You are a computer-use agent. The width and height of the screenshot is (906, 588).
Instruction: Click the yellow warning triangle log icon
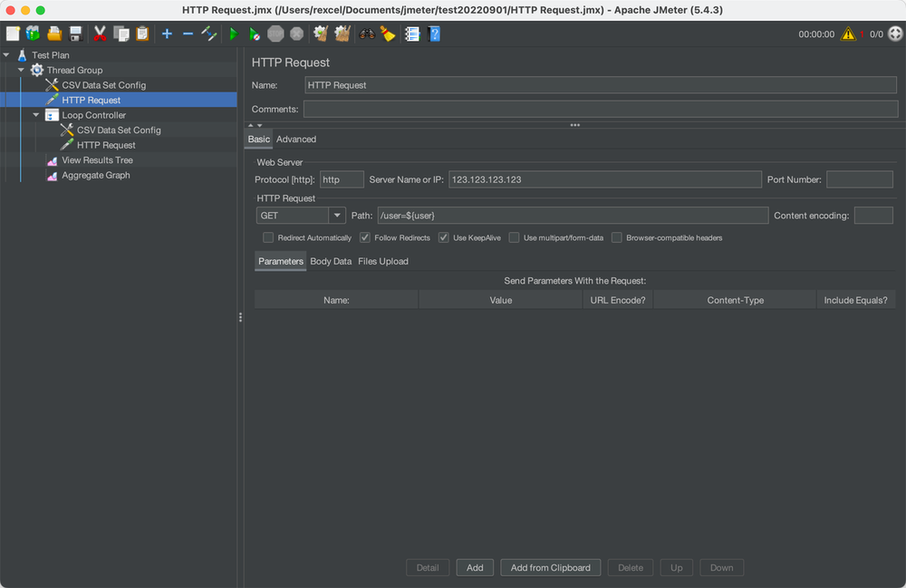[848, 34]
